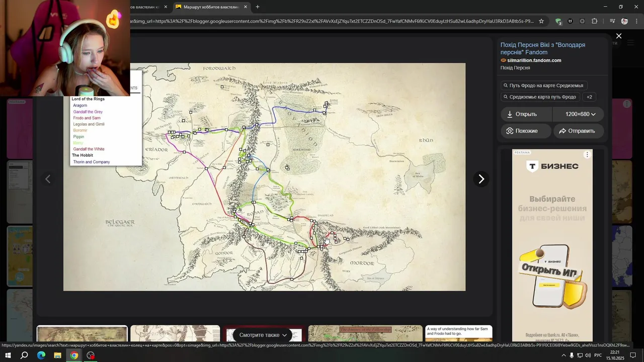Open the media controls icon in Chrome
644x362 pixels.
point(612,21)
